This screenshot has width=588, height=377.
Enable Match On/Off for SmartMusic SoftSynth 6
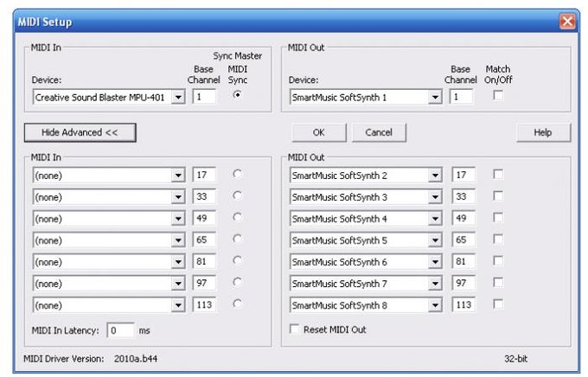498,261
